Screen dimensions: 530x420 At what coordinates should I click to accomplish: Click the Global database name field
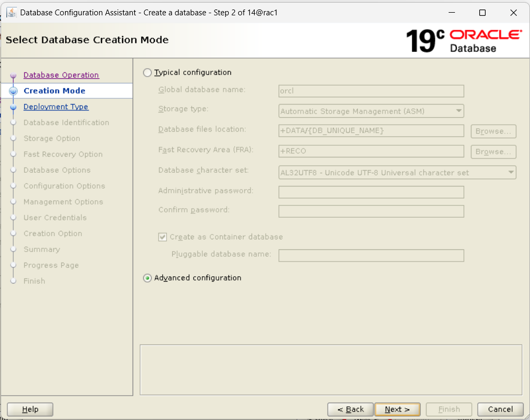pos(371,91)
